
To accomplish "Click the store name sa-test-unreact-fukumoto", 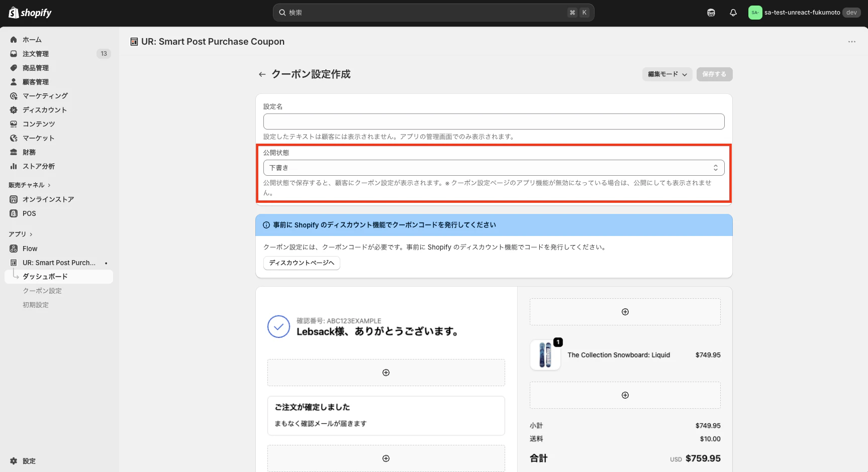I will (802, 13).
